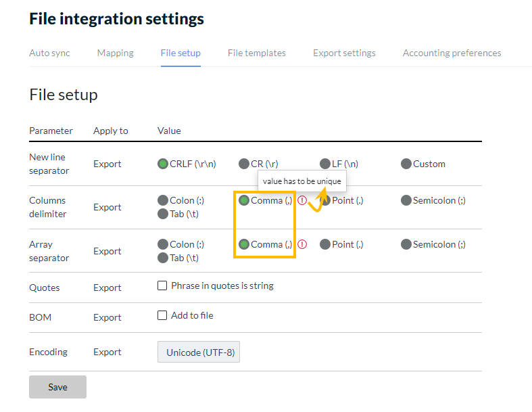Enable Phrase in quotes is string checkbox
The height and width of the screenshot is (412, 532).
[162, 285]
